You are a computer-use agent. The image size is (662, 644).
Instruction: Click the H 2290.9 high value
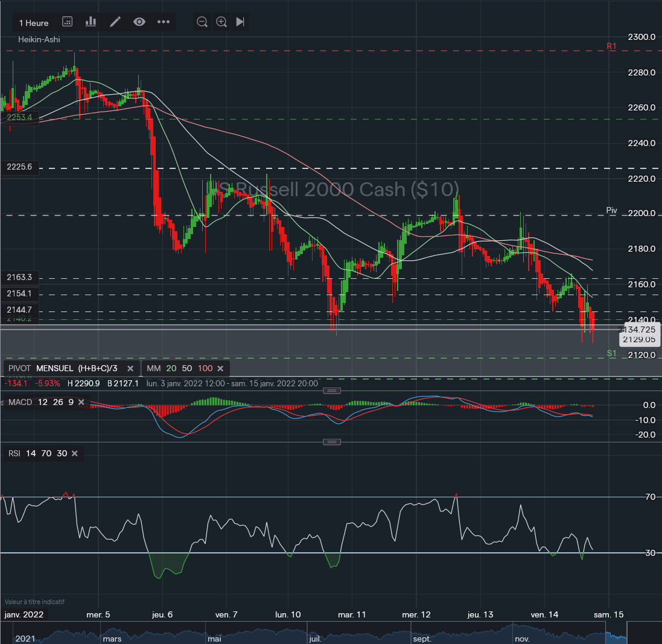[x=84, y=383]
